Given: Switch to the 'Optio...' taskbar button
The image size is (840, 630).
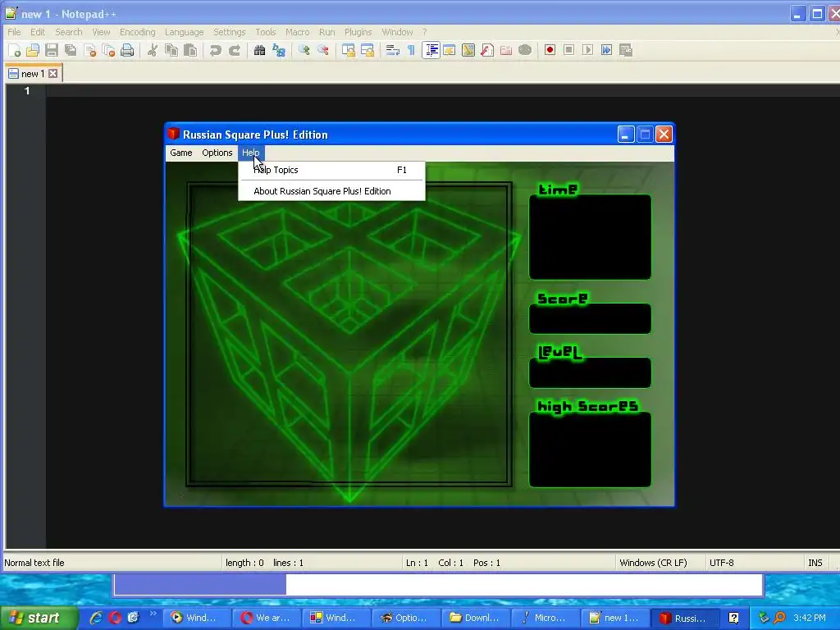Looking at the screenshot, I should coord(405,618).
